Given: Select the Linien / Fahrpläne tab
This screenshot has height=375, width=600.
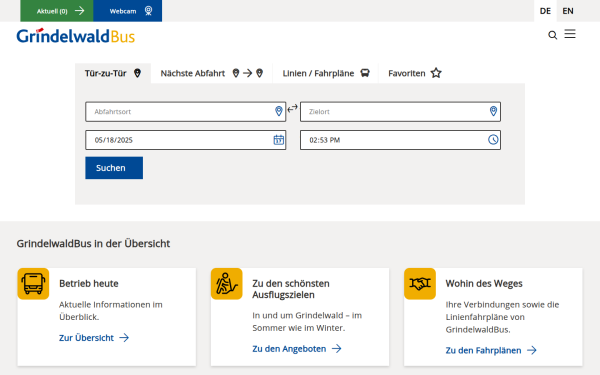Looking at the screenshot, I should (x=326, y=73).
